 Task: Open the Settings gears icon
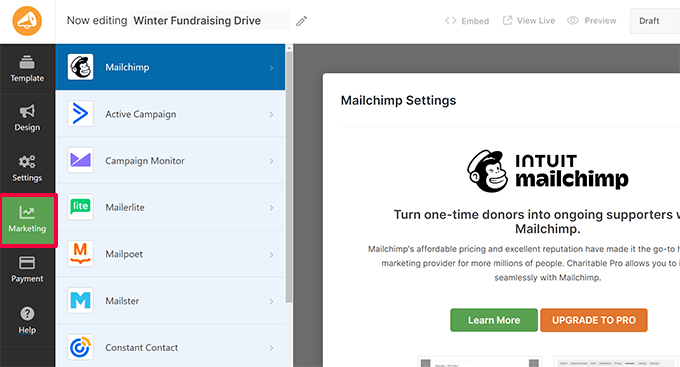[x=27, y=162]
